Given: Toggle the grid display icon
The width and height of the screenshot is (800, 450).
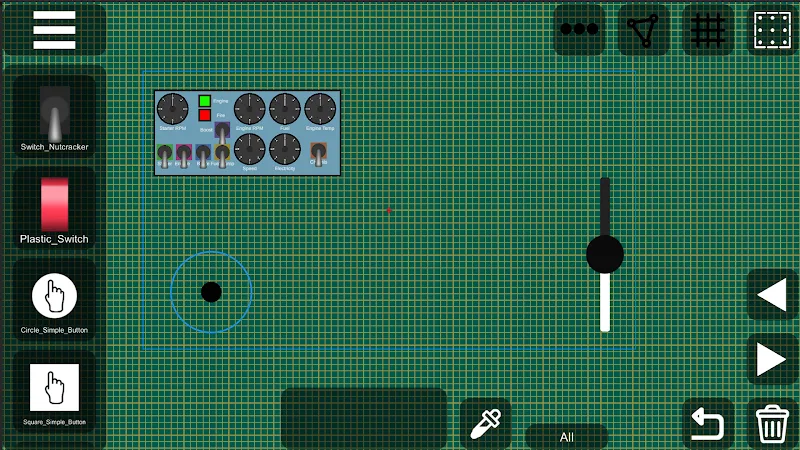Looking at the screenshot, I should click(x=708, y=30).
